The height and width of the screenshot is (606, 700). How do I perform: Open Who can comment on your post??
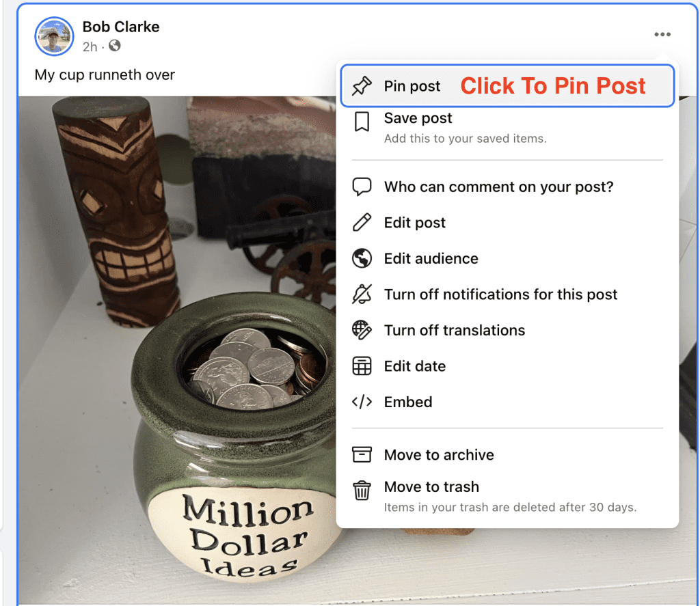(x=507, y=187)
